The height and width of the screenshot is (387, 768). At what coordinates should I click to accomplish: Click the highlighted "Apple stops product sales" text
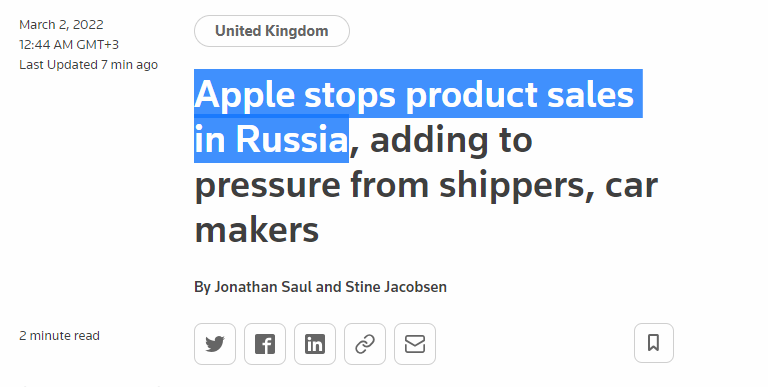click(x=414, y=94)
